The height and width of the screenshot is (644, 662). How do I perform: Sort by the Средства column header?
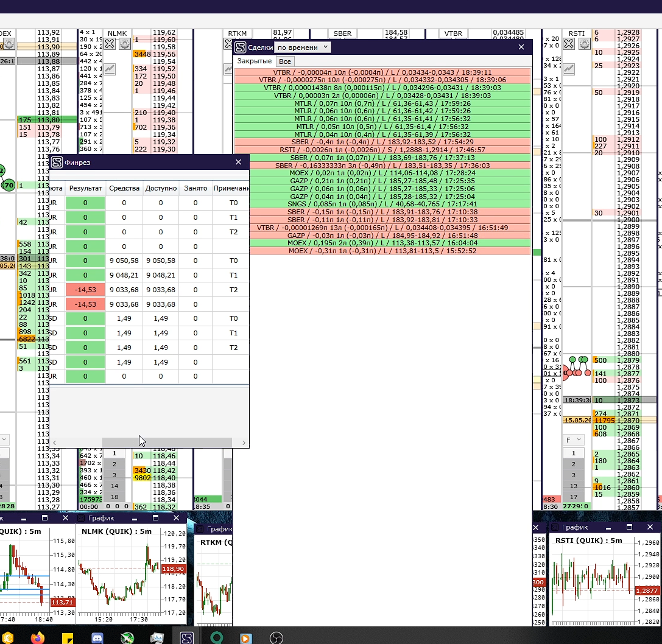pos(124,188)
